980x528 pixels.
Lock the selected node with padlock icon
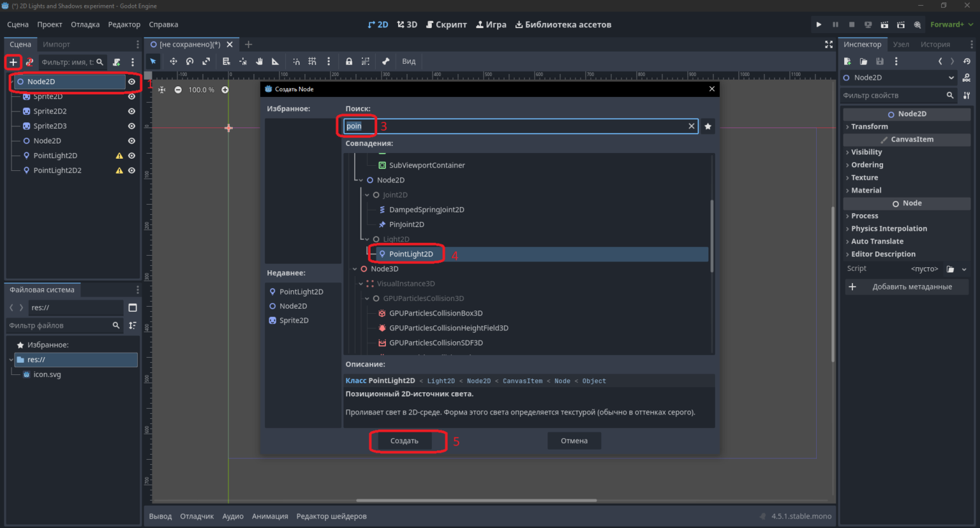(x=349, y=61)
